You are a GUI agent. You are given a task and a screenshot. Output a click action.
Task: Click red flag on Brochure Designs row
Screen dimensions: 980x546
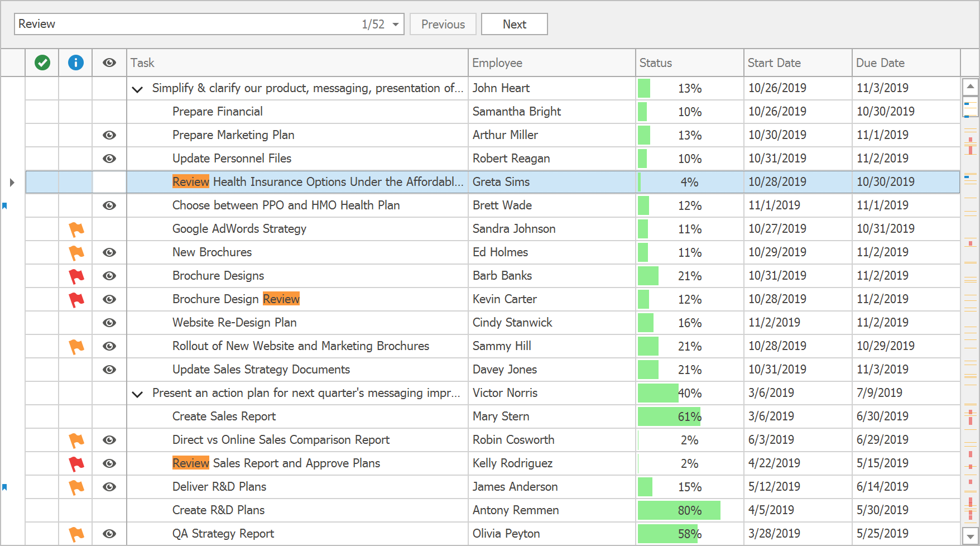click(76, 276)
